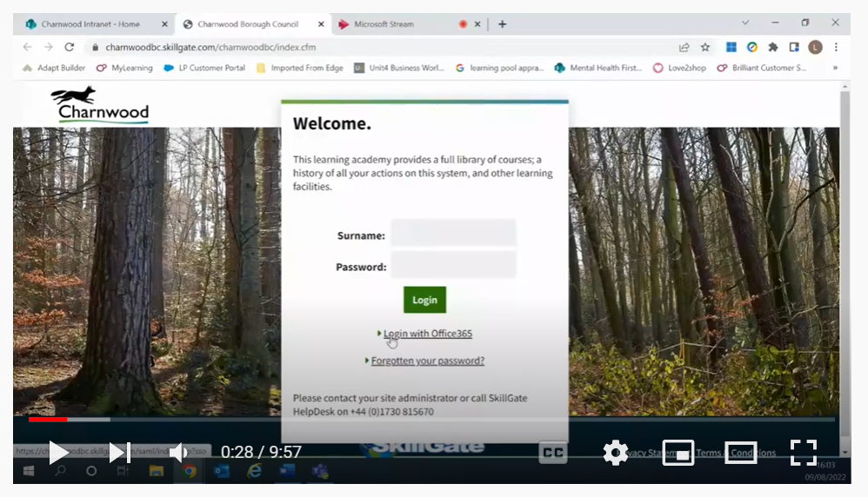
Task: Open LP Customer Portal bookmark
Action: tap(204, 68)
